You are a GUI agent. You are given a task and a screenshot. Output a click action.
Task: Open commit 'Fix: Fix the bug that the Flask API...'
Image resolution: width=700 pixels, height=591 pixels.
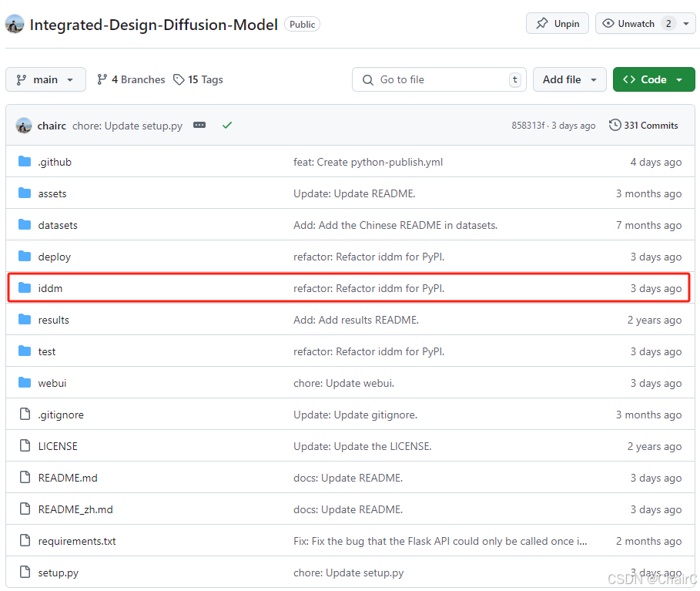(440, 542)
